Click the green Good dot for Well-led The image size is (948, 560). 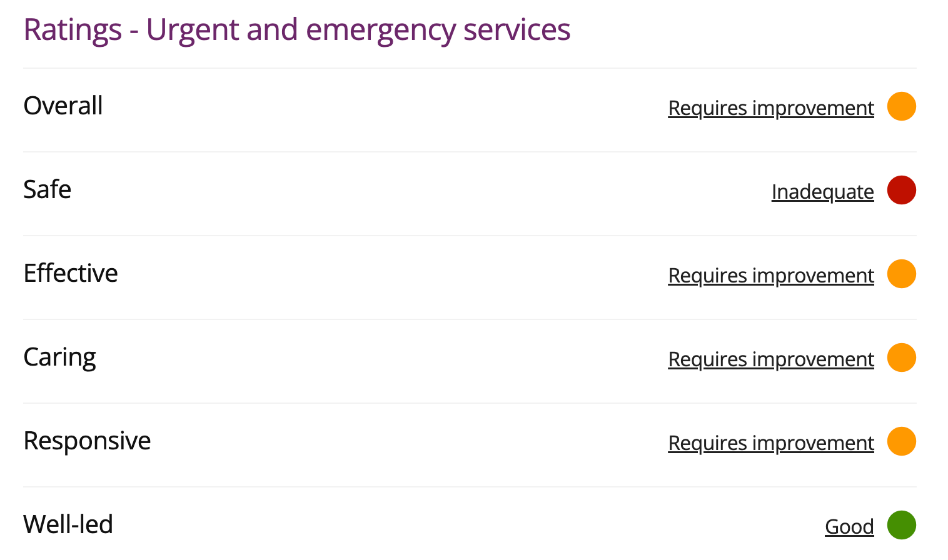point(901,525)
